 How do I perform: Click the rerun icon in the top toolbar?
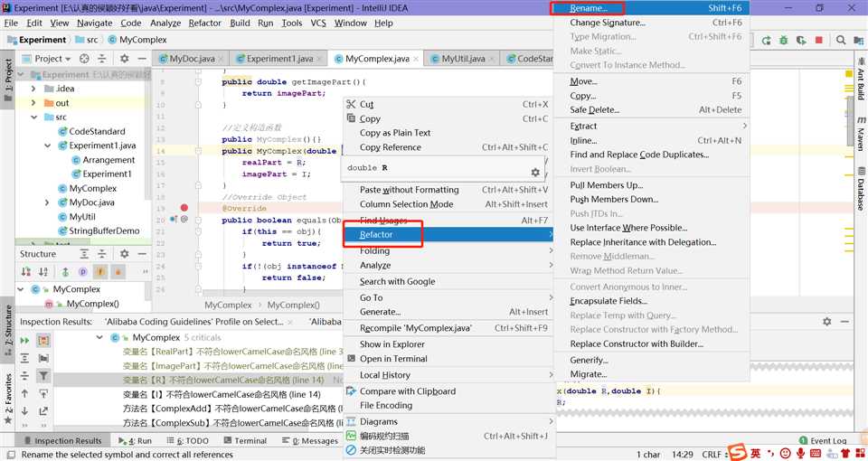pos(766,40)
